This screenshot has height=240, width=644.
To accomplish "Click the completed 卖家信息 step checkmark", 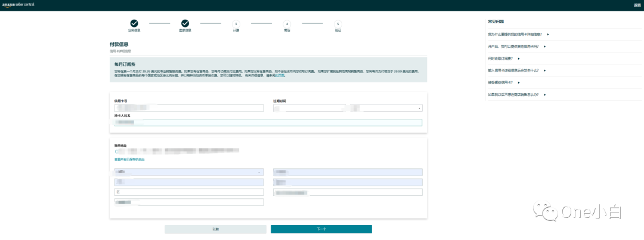I will click(x=185, y=23).
